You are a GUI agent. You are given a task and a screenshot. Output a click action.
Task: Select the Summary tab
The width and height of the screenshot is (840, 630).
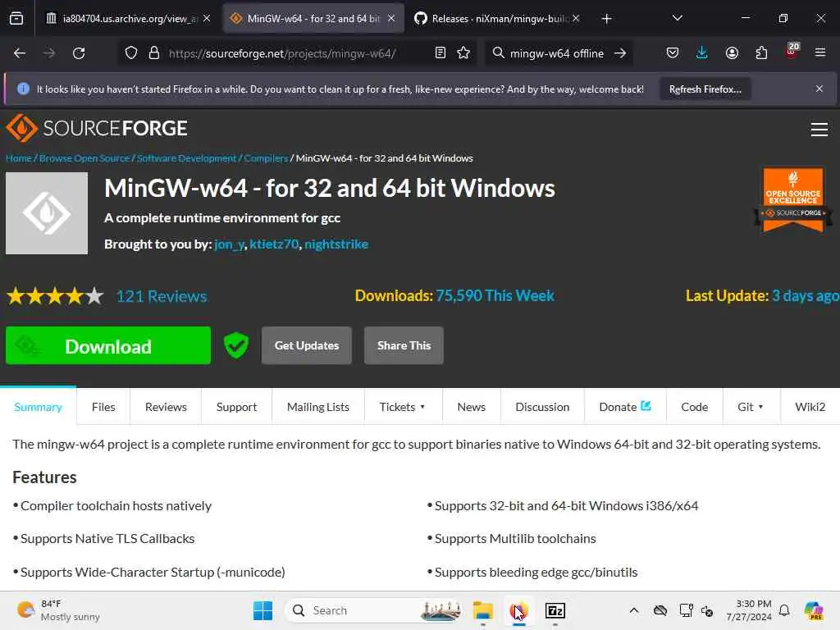(x=38, y=407)
